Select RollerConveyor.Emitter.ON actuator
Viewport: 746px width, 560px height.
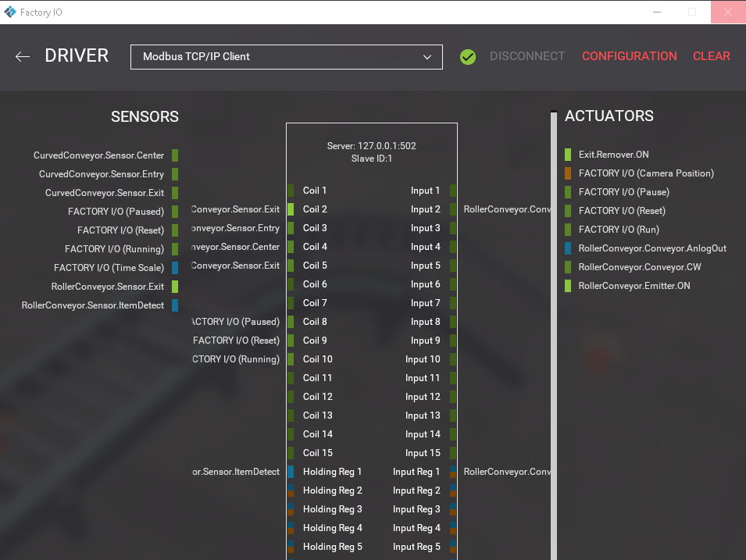click(x=634, y=286)
